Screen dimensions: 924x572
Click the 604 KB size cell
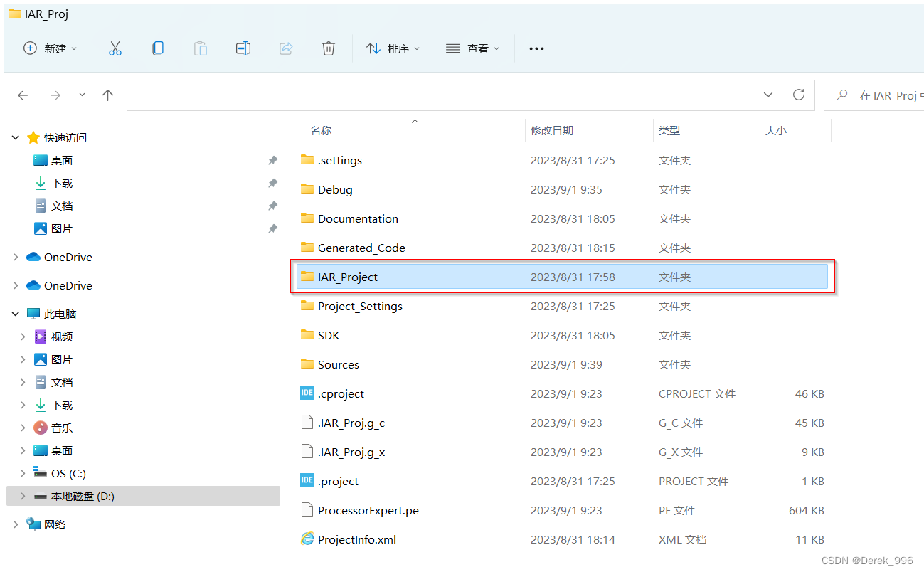click(807, 510)
